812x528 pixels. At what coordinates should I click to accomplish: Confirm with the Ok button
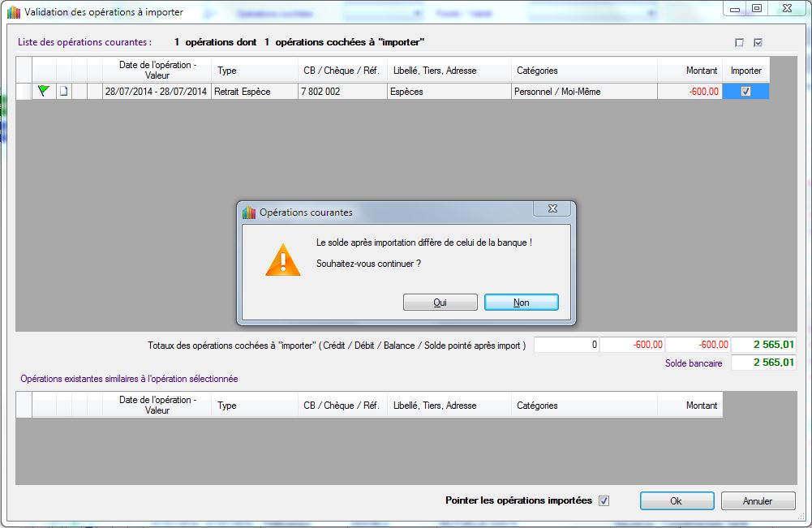coord(677,501)
